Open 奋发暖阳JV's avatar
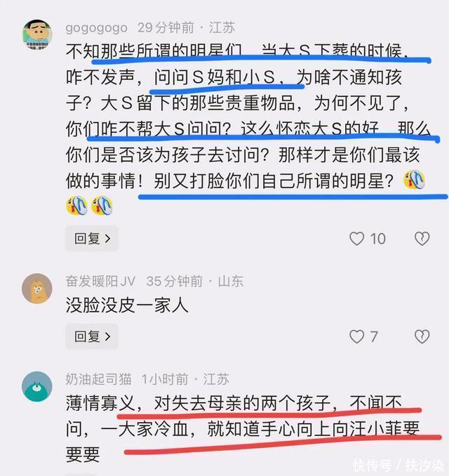449x476 pixels. pos(37,289)
